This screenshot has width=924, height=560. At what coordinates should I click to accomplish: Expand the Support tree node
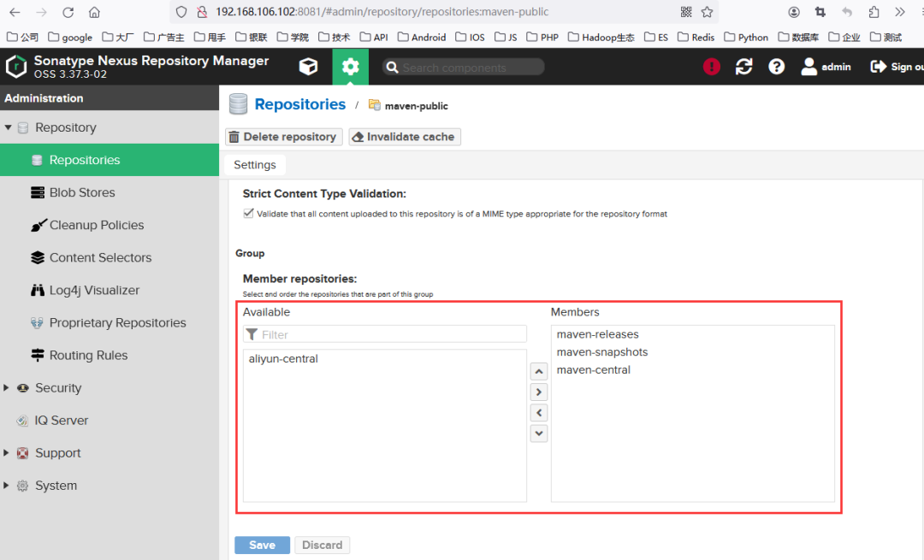tap(7, 453)
